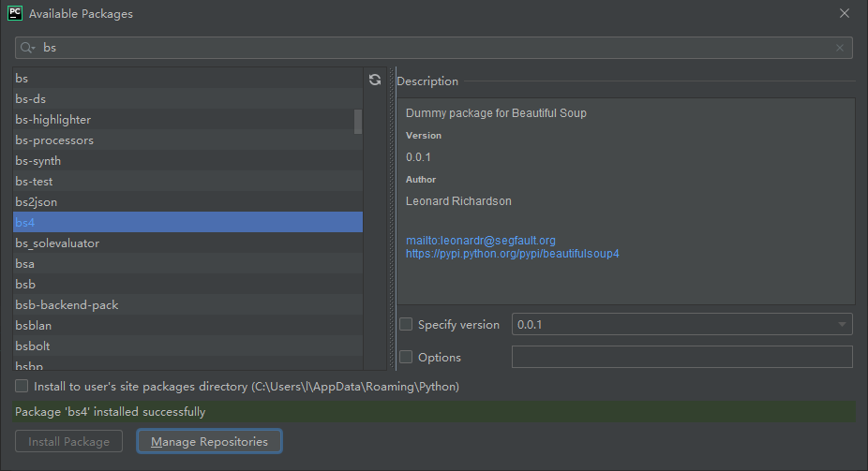Click into the package search field
The image size is (868, 471).
coord(433,48)
